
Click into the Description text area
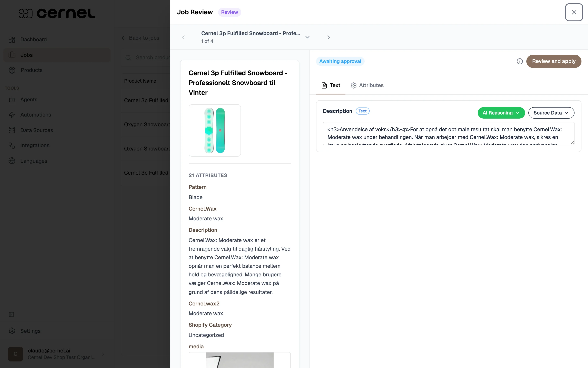[x=449, y=133]
